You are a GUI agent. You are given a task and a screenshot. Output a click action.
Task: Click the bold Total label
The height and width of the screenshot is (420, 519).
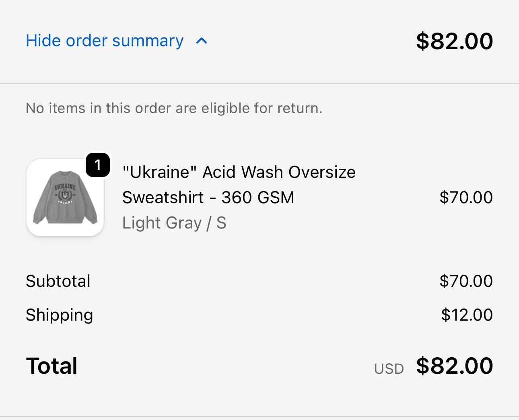tap(51, 366)
